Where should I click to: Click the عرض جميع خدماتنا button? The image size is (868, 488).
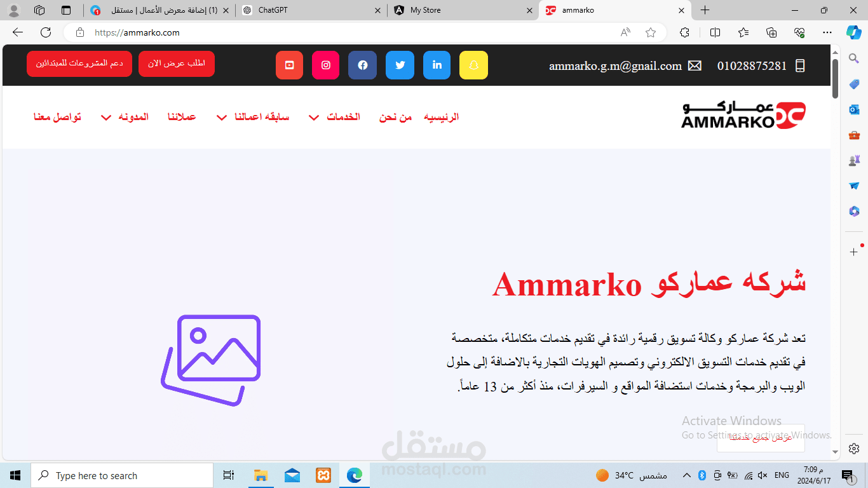[x=761, y=438]
